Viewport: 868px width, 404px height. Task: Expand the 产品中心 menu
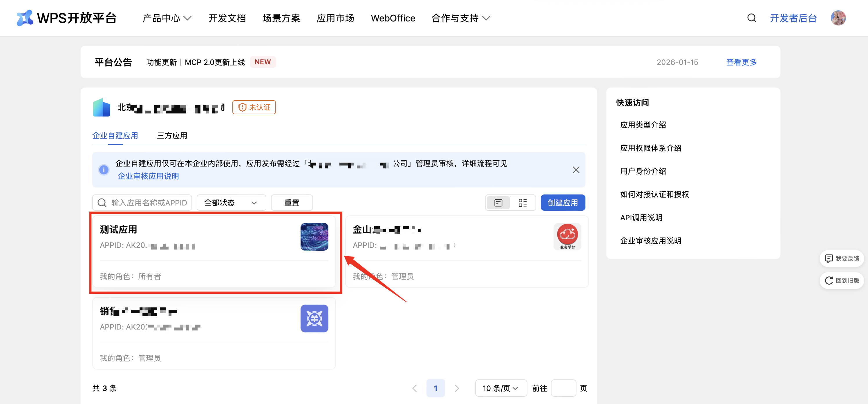[x=167, y=18]
